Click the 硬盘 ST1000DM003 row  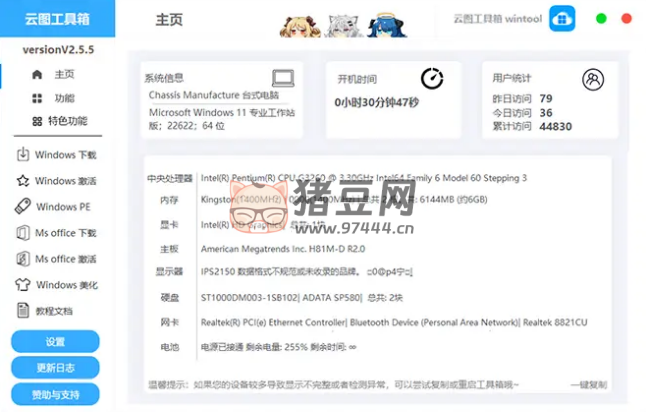pos(281,297)
